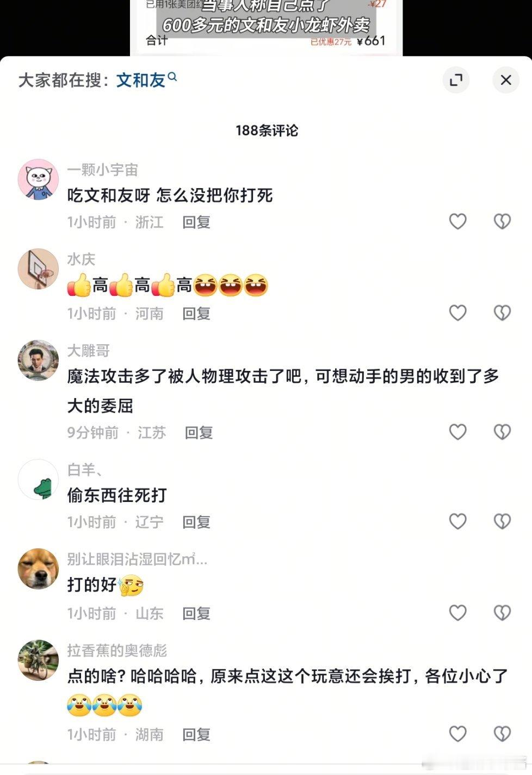Image resolution: width=532 pixels, height=775 pixels.
Task: View profile via the dog avatar
Action: 38,569
